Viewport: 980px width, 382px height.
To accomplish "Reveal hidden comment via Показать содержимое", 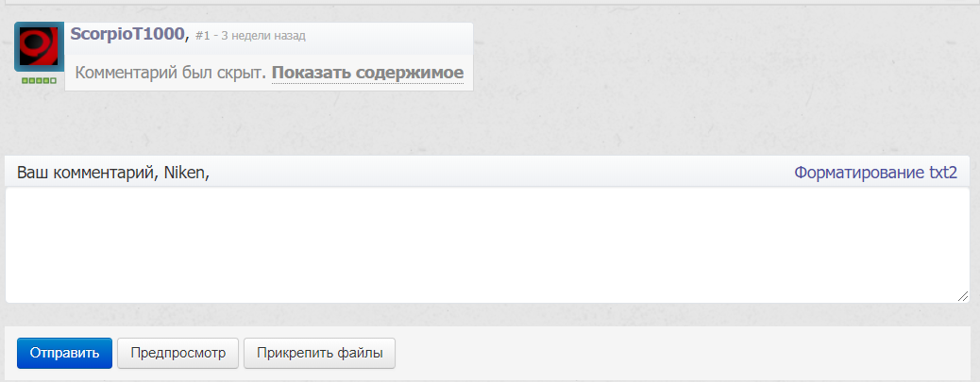I will (x=367, y=73).
